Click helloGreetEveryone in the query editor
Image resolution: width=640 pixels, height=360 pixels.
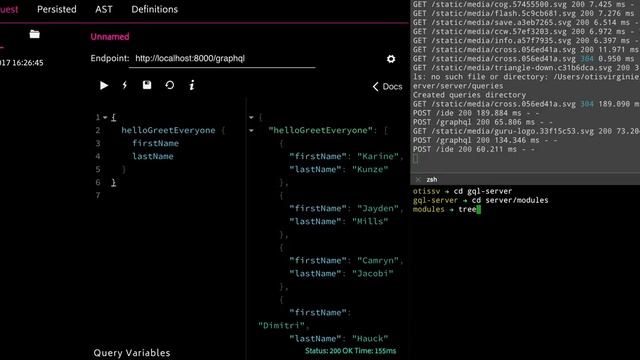point(168,130)
